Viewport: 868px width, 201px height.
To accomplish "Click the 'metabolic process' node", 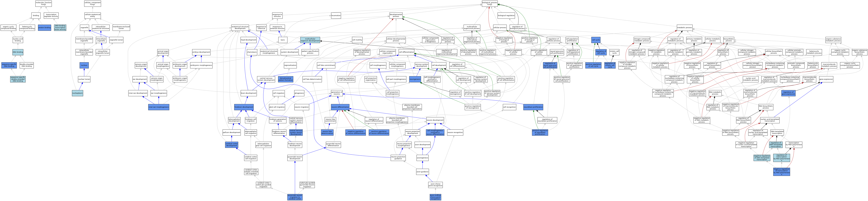I will [x=685, y=27].
